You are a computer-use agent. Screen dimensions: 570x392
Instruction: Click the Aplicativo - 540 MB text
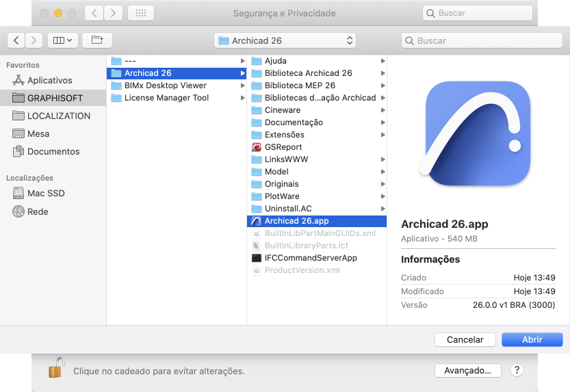pos(439,239)
